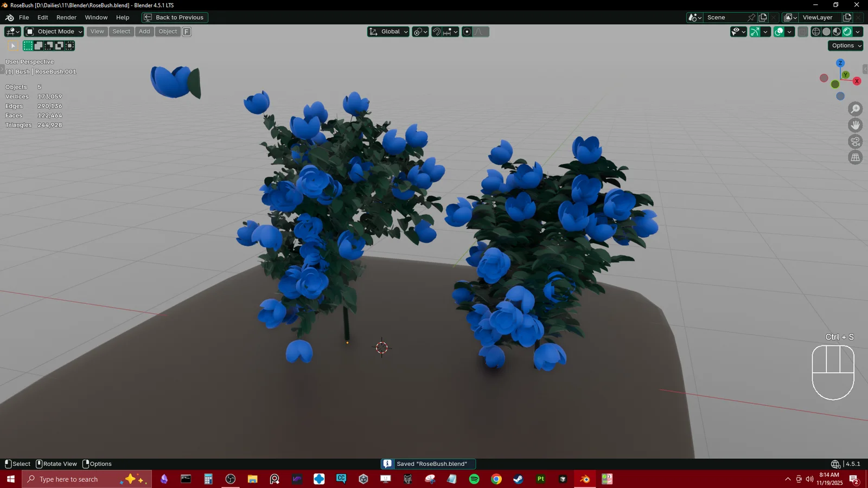This screenshot has height=488, width=868.
Task: Open Blender from the taskbar
Action: click(x=584, y=479)
